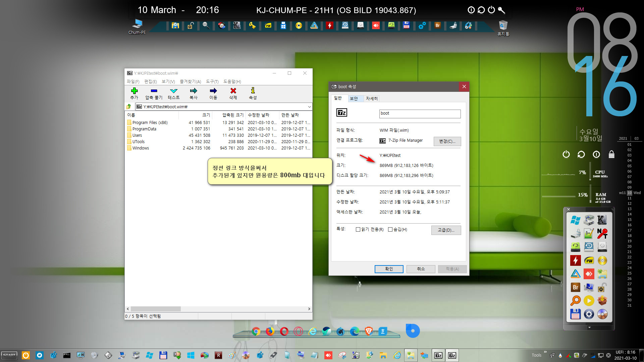
Task: Click the restart icon in right widget
Action: [581, 154]
